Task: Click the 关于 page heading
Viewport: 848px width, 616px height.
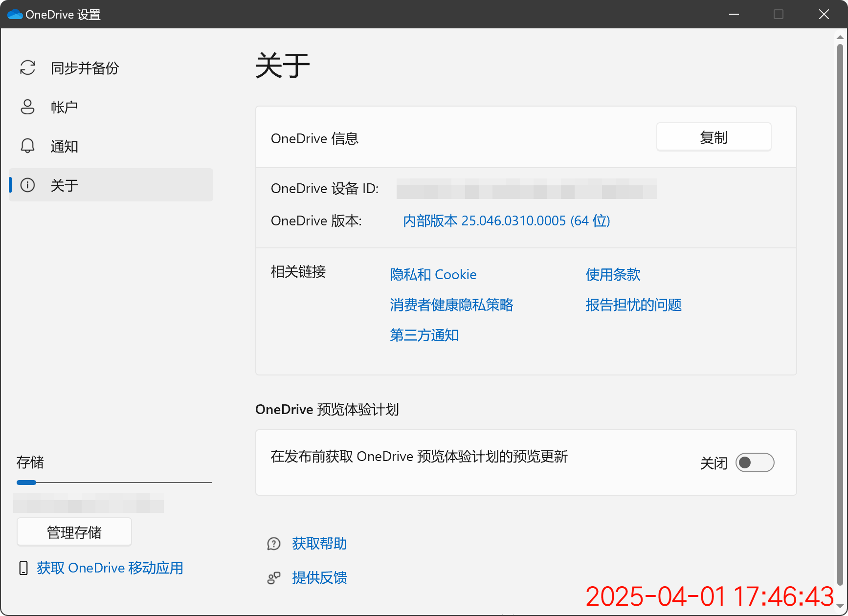Action: 283,66
